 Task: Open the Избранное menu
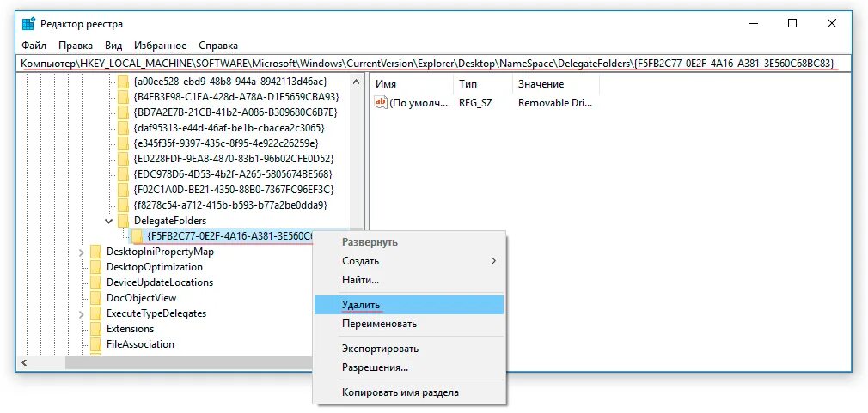(160, 46)
